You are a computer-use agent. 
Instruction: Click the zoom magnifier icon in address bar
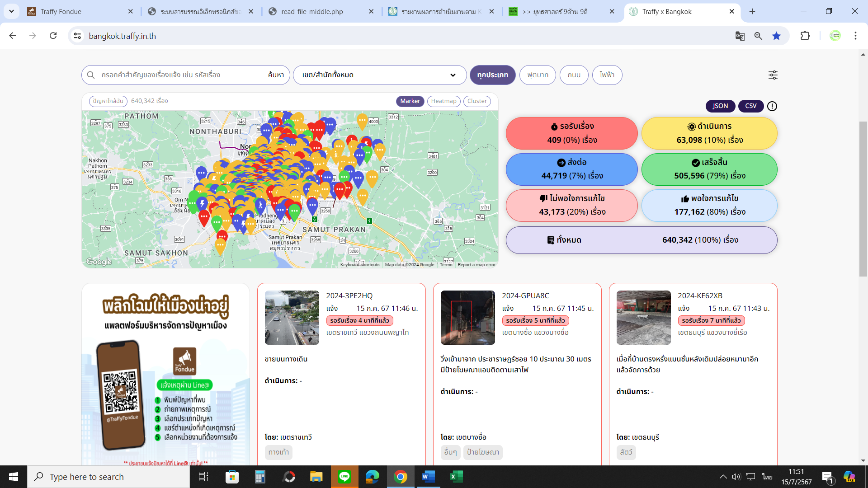[758, 36]
